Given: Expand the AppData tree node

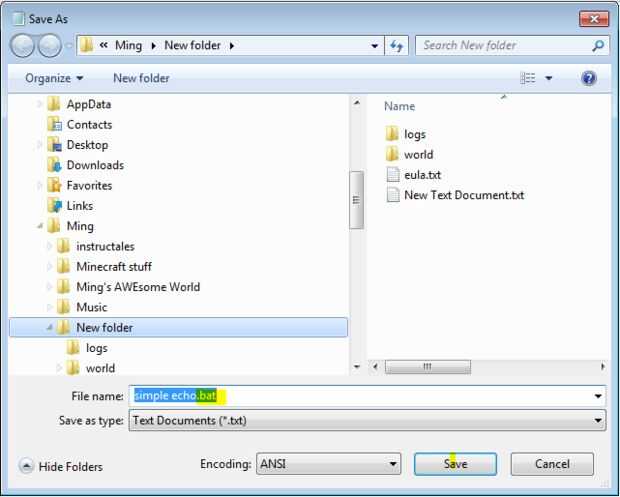Looking at the screenshot, I should tap(40, 104).
